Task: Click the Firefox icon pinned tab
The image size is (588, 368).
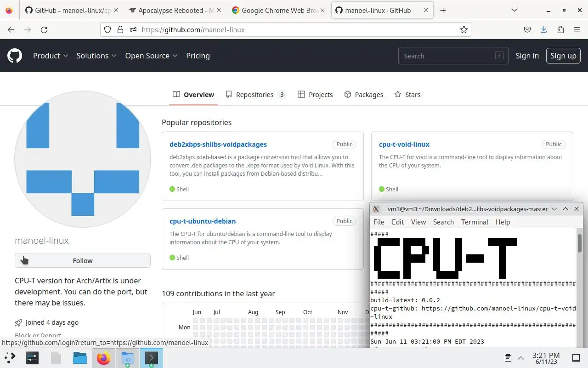Action: tap(9, 10)
